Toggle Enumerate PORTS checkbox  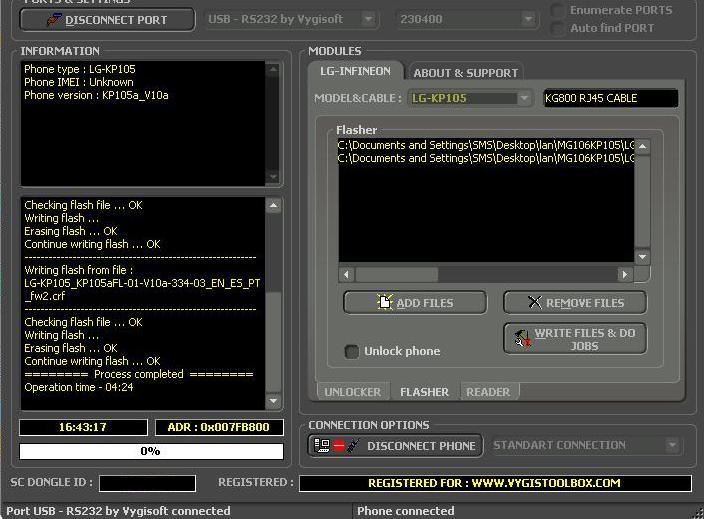[x=557, y=10]
